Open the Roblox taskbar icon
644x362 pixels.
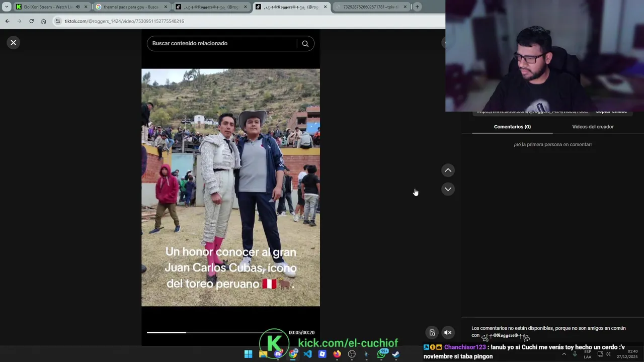323,354
